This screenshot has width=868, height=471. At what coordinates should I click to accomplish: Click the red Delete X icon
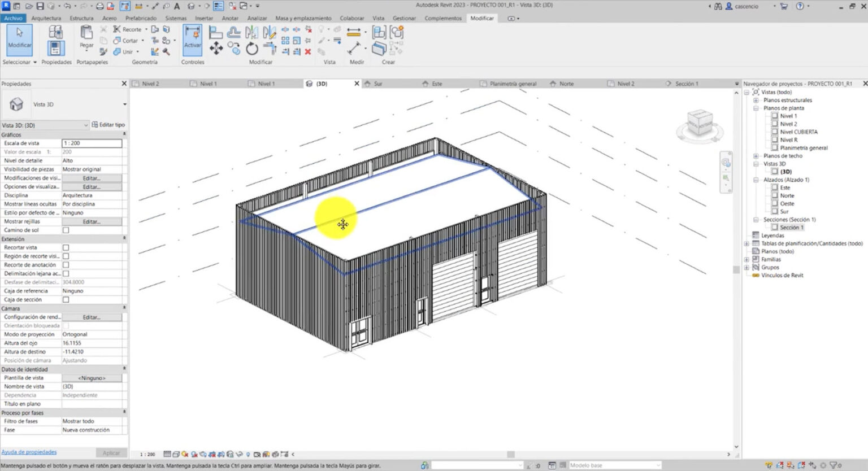click(308, 51)
